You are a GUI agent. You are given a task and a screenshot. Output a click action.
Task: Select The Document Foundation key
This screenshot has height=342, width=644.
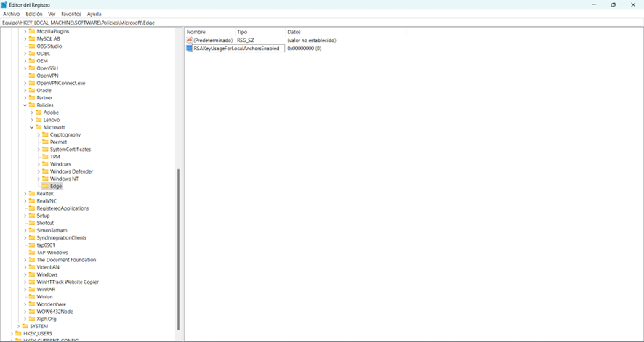(x=66, y=260)
